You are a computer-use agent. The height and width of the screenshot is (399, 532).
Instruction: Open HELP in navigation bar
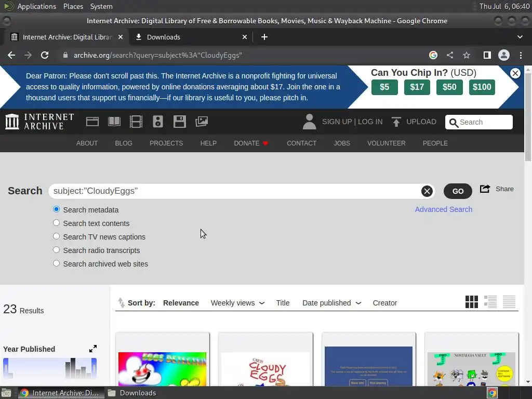click(208, 143)
